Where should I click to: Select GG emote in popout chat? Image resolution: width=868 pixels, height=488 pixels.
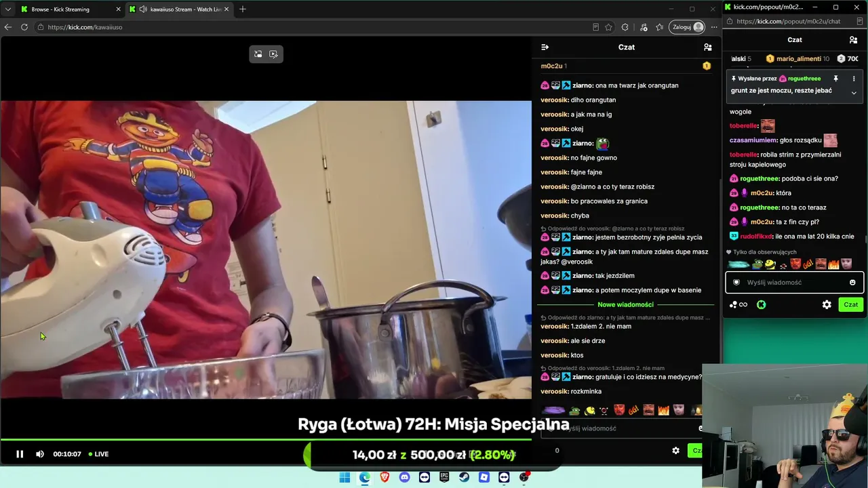click(x=809, y=264)
